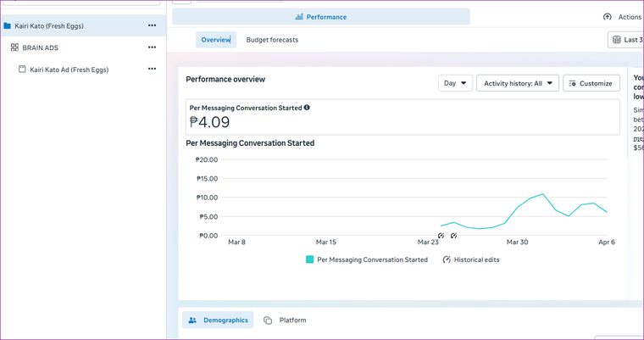Select the Demographics tab

click(218, 320)
